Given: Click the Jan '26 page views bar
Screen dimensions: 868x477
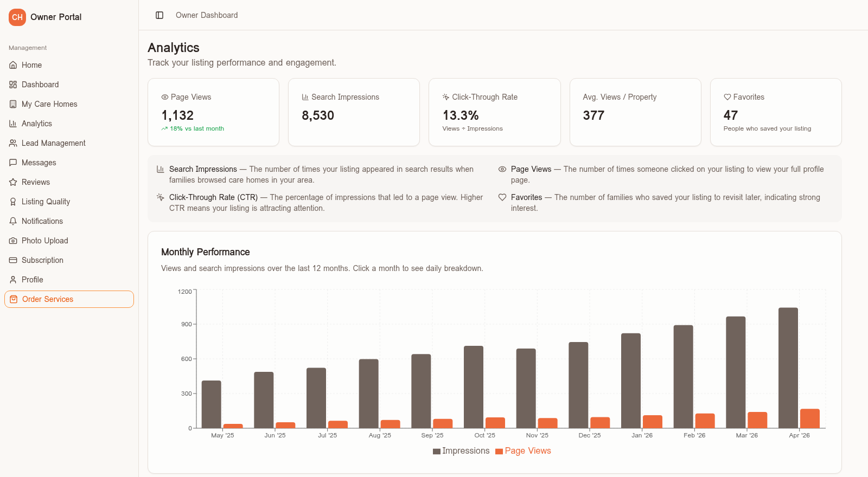Looking at the screenshot, I should 653,422.
